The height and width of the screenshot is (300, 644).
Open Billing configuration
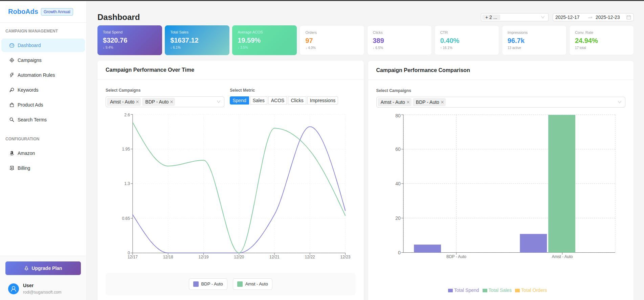(43, 168)
